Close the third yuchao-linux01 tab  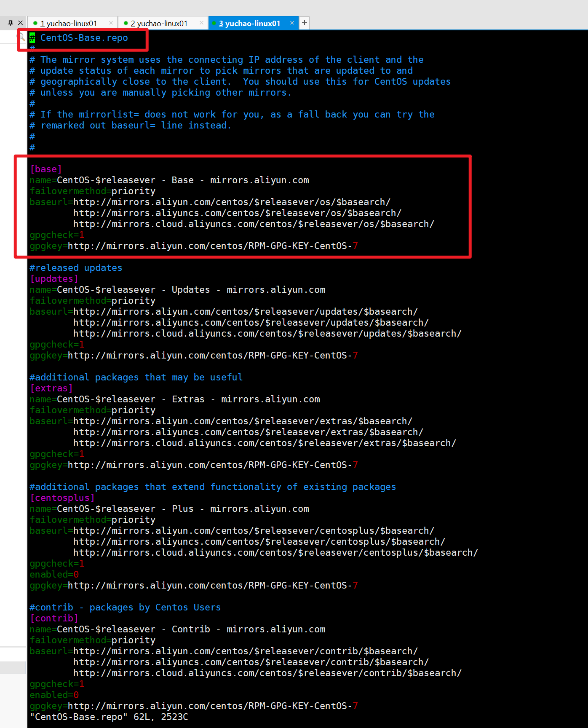(292, 23)
